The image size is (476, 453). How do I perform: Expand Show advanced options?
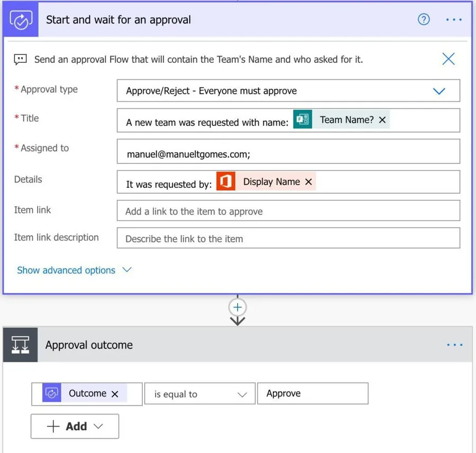pos(74,270)
